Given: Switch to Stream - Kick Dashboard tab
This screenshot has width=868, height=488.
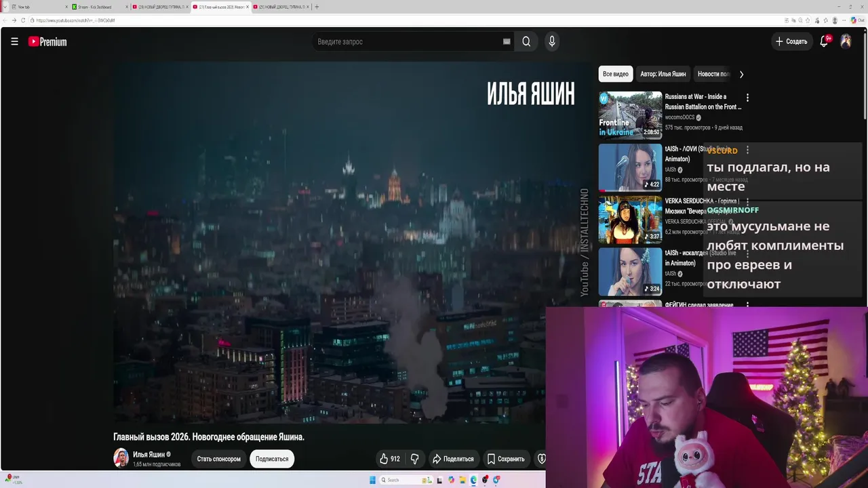Looking at the screenshot, I should (x=100, y=7).
